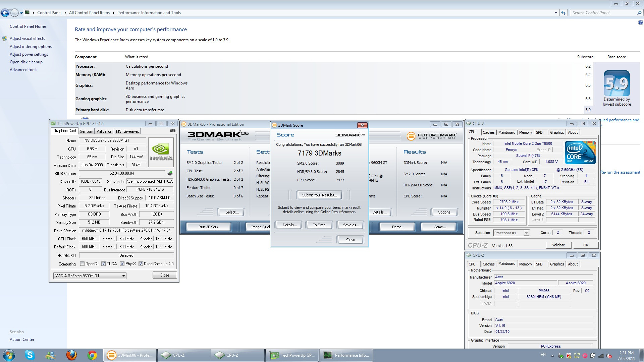Open the Windows Start orb
644x362 pixels.
point(9,355)
